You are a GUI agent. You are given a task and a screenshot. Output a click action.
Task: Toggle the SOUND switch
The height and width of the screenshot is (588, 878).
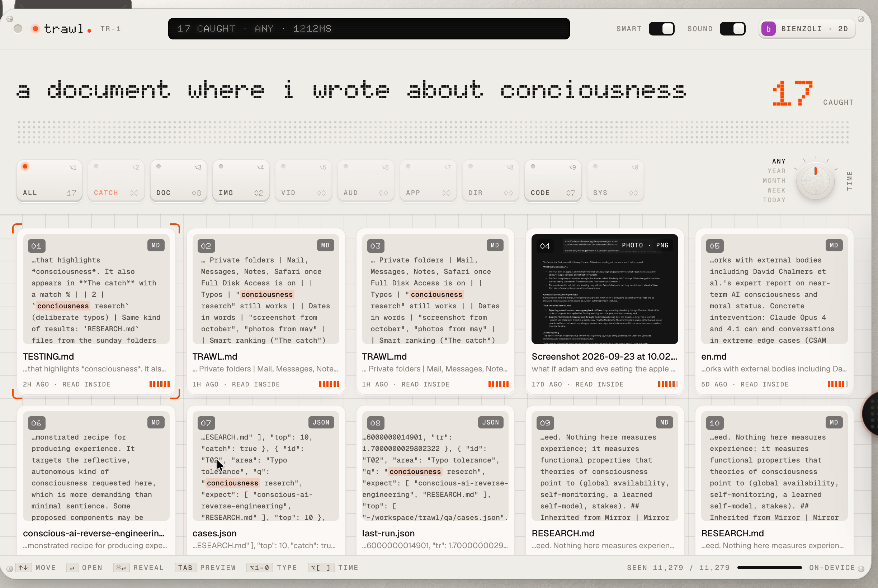pyautogui.click(x=732, y=29)
